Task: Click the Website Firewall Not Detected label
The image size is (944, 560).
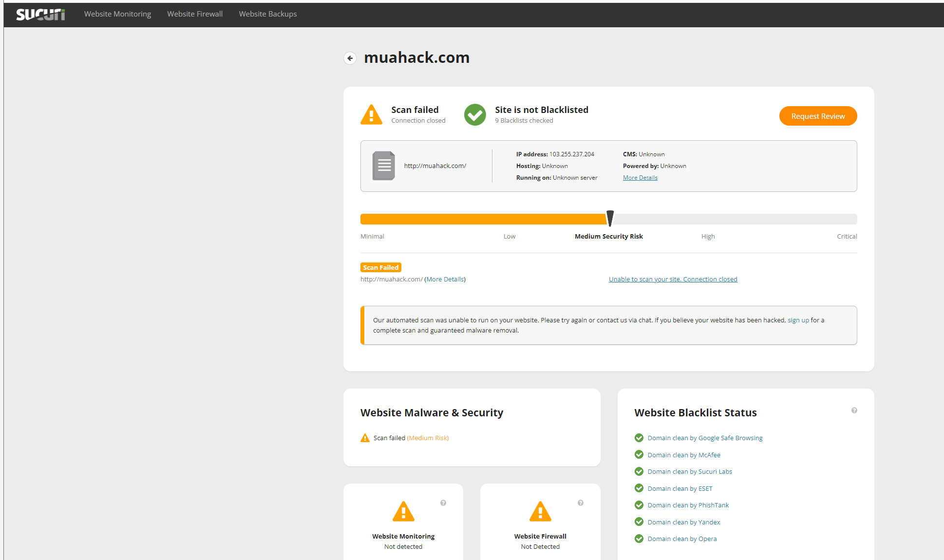Action: point(540,547)
